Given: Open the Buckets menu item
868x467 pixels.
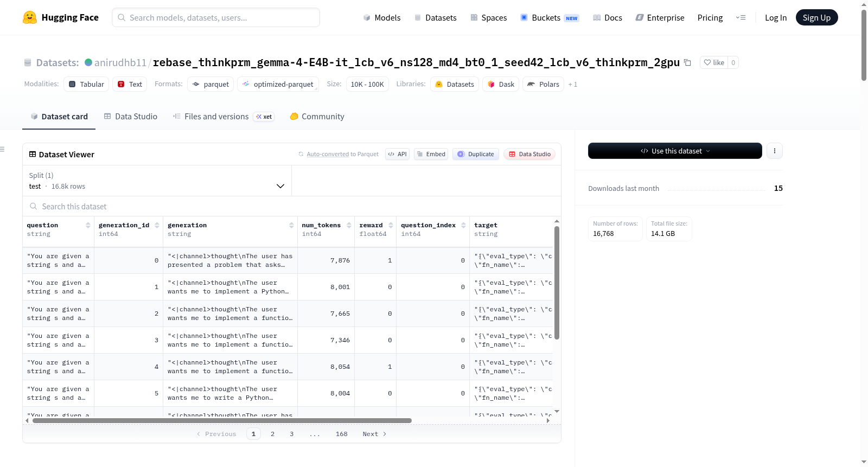Looking at the screenshot, I should [x=550, y=17].
